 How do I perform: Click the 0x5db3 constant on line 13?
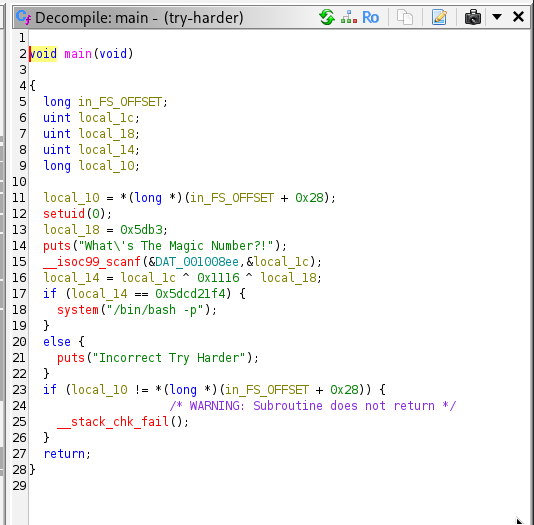coord(141,229)
